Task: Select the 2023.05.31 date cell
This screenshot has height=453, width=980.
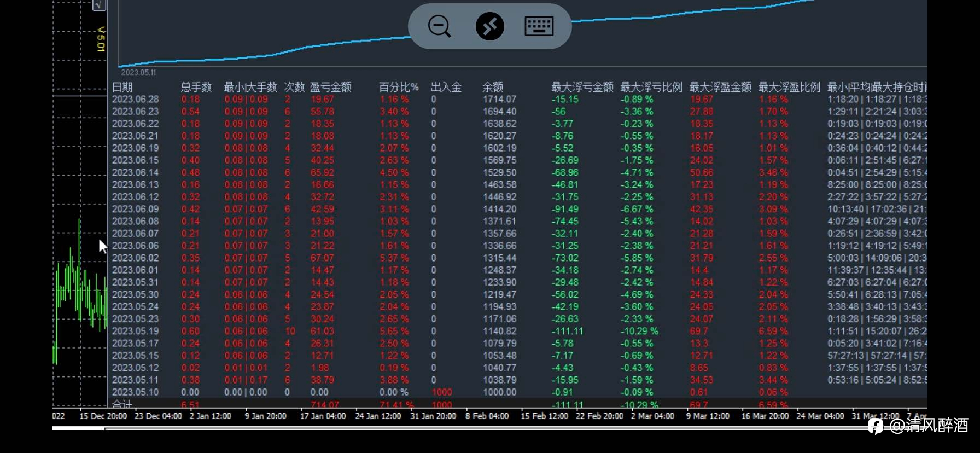Action: click(x=136, y=282)
